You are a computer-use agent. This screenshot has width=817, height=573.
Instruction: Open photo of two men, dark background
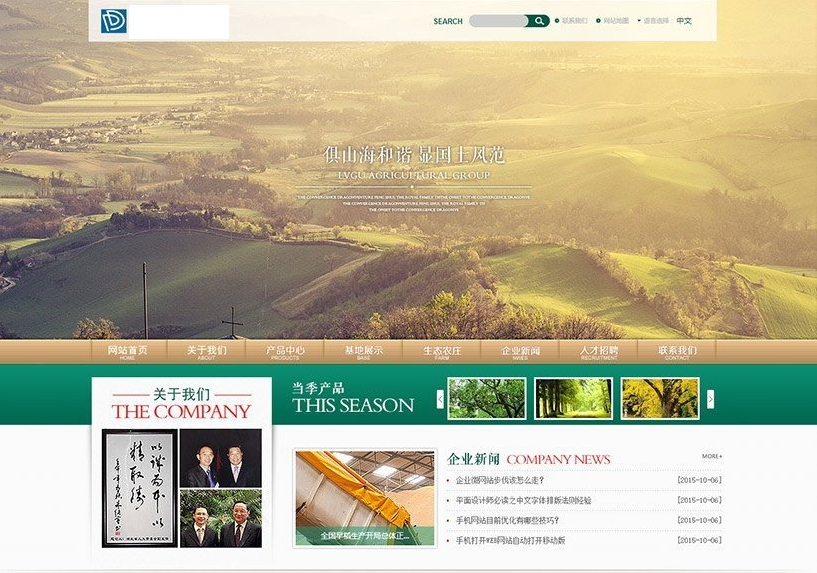point(221,458)
